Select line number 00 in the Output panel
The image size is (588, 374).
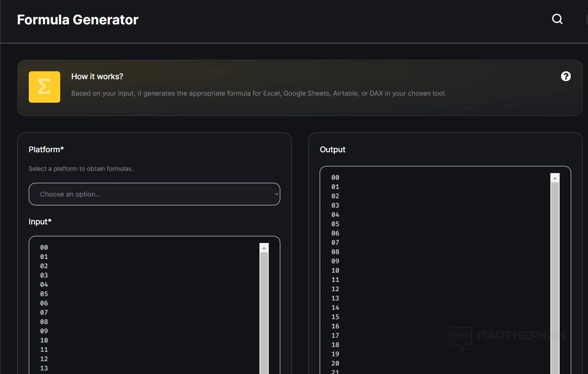[x=335, y=177]
